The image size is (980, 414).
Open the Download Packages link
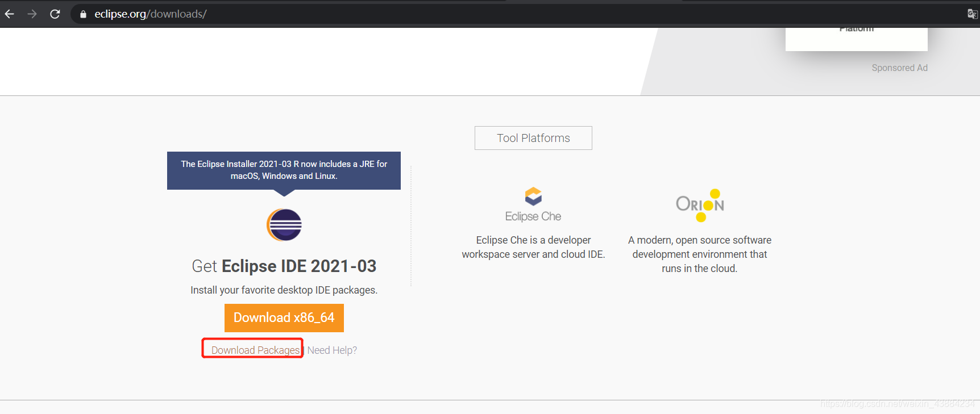(255, 350)
